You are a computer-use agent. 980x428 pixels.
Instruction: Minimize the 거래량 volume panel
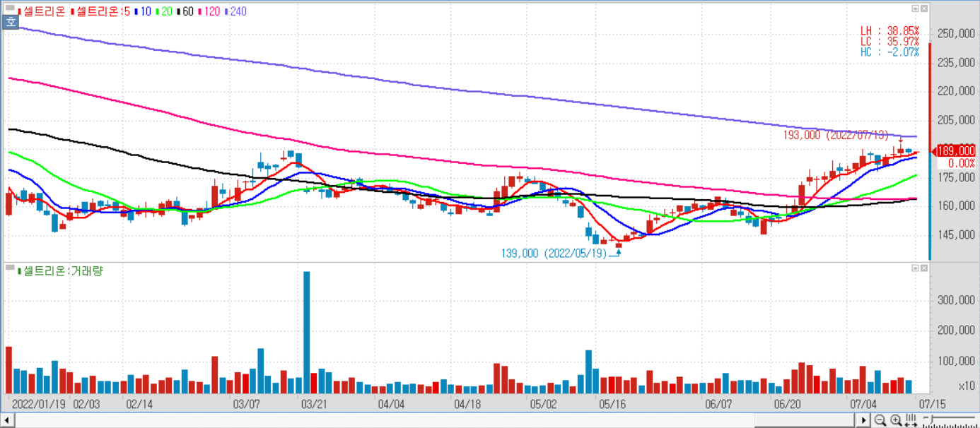coord(915,268)
